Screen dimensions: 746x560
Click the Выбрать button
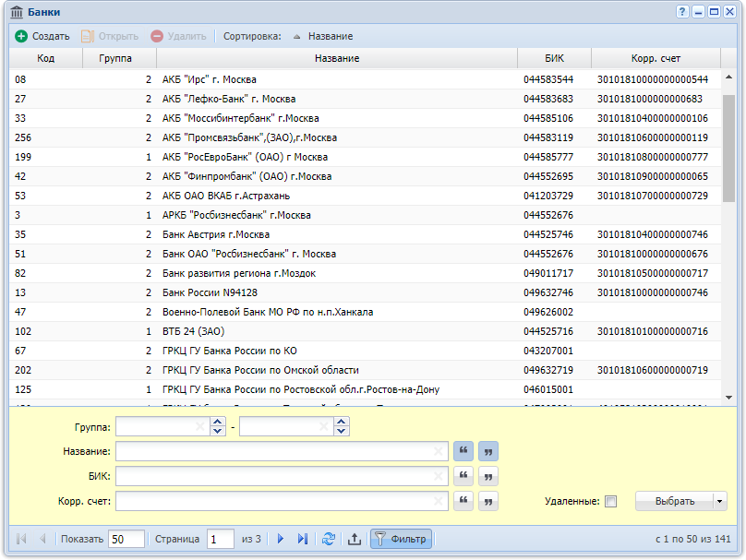point(675,501)
